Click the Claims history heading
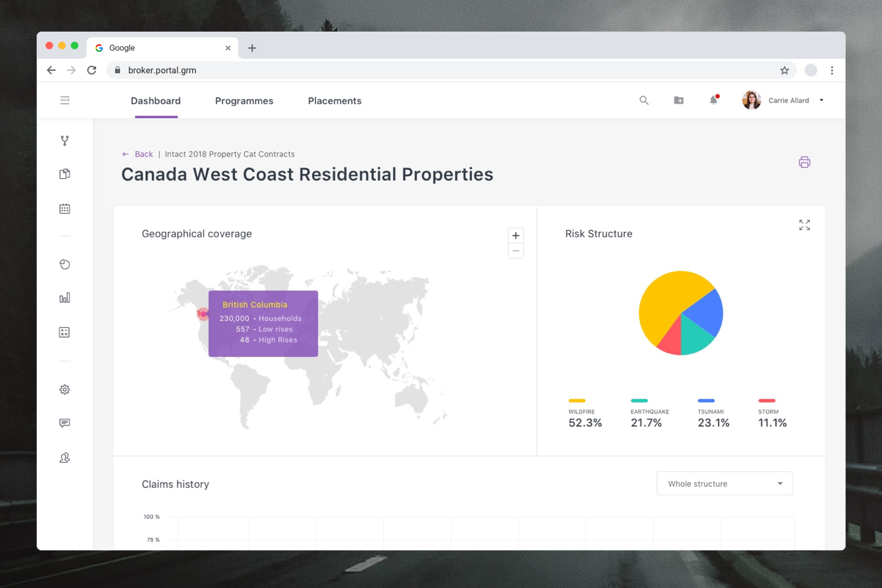 click(x=175, y=484)
